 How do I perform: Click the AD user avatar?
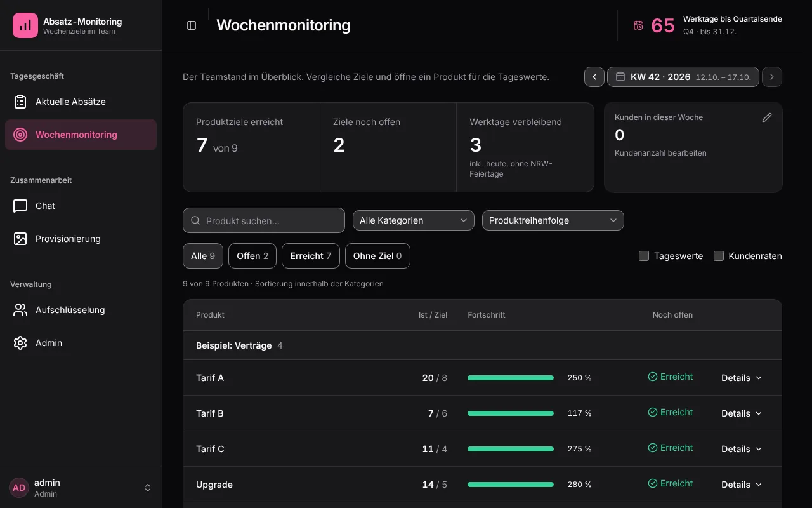(19, 488)
